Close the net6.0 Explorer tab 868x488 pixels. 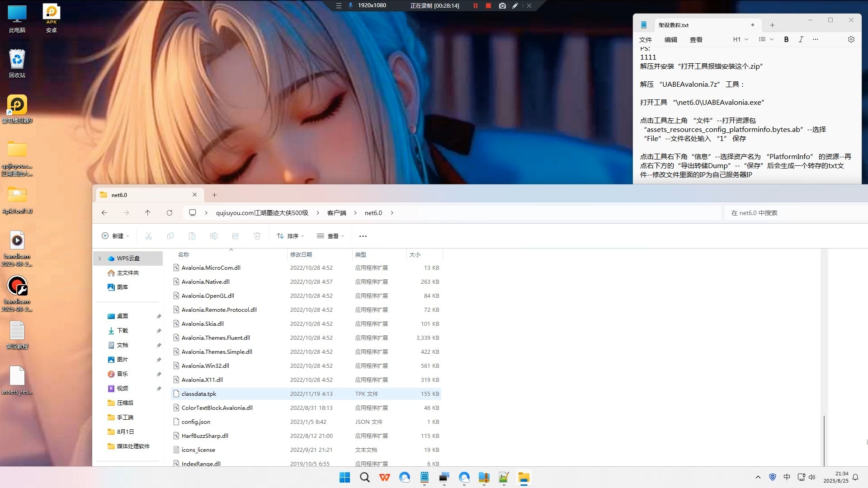[x=194, y=195]
